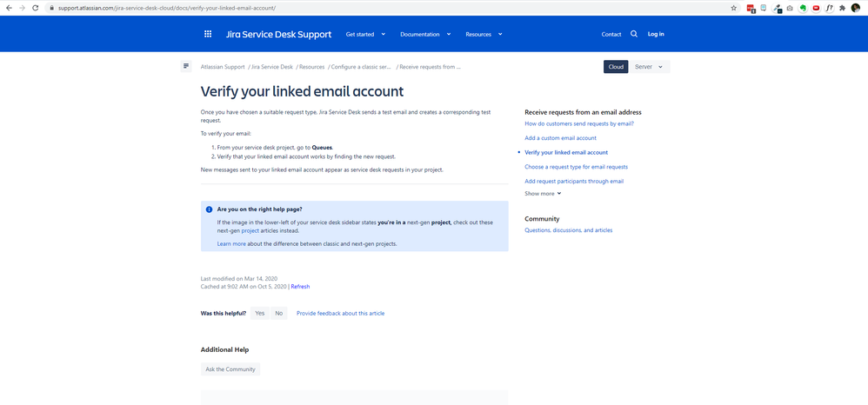Image resolution: width=868 pixels, height=405 pixels.
Task: Click Learn more about project differences
Action: [231, 243]
